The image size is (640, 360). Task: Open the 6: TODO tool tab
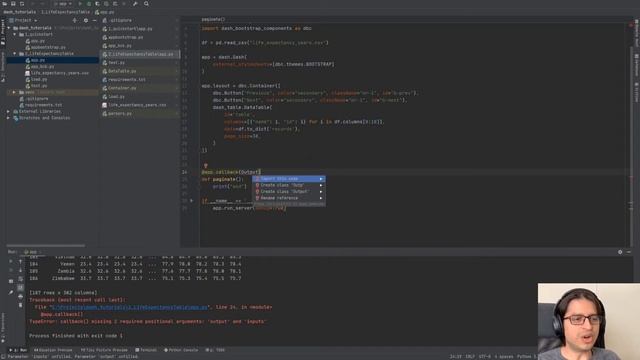(x=215, y=350)
